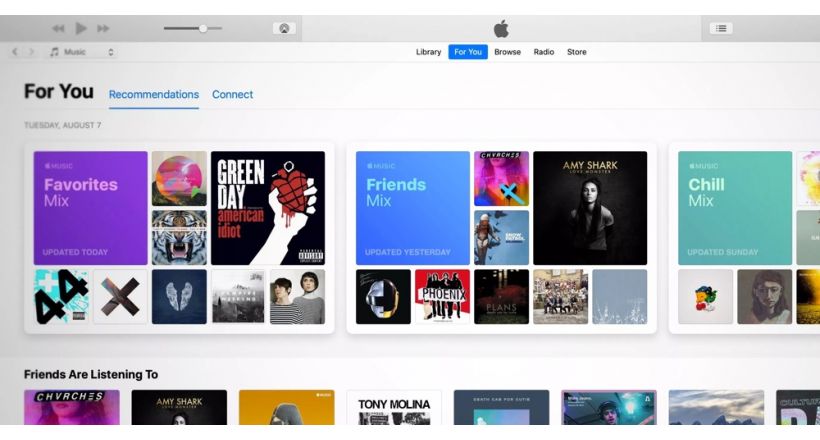Open the mountain landscape album thumbnail
This screenshot has height=440, width=820.
(716, 407)
